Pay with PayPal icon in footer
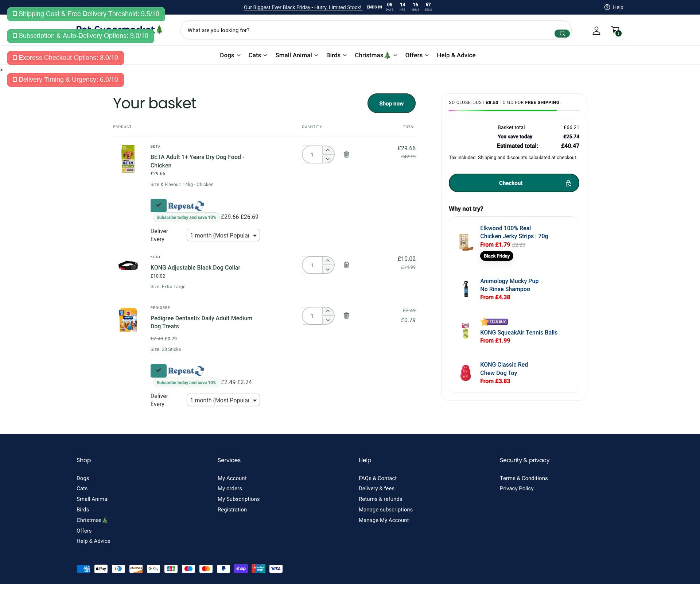The width and height of the screenshot is (700, 607). [x=223, y=569]
